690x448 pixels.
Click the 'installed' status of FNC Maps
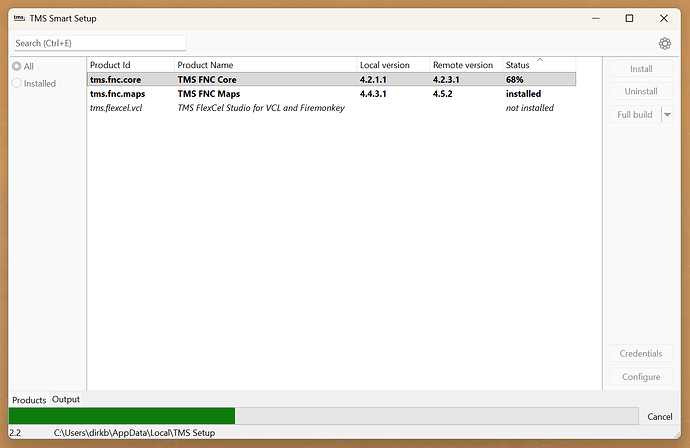click(x=523, y=94)
